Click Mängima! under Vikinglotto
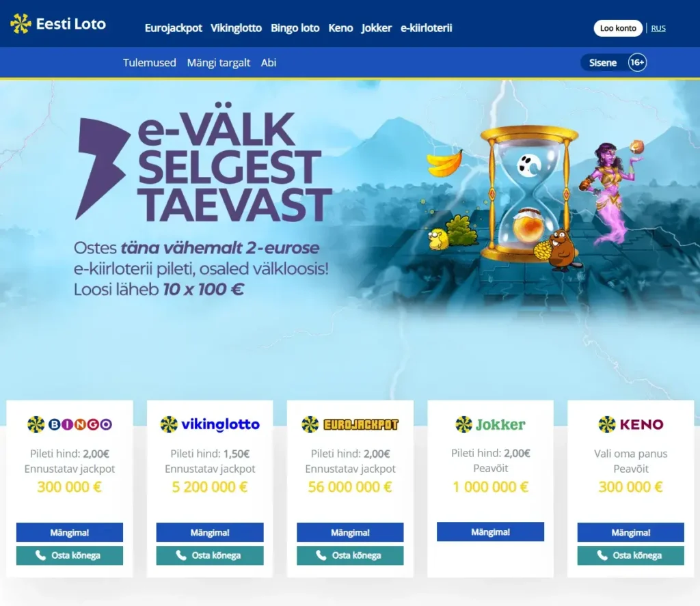700x606 pixels. [210, 532]
